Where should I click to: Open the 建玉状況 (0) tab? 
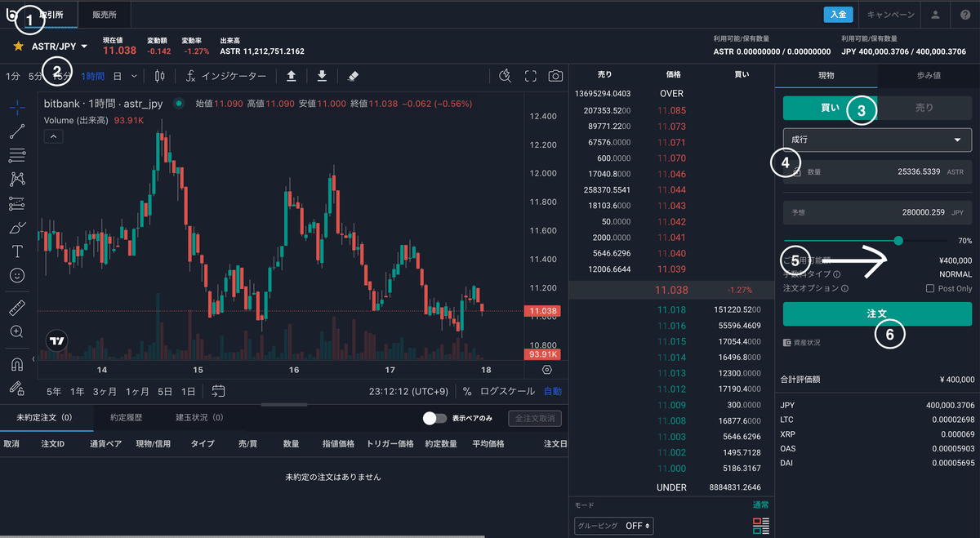point(199,417)
